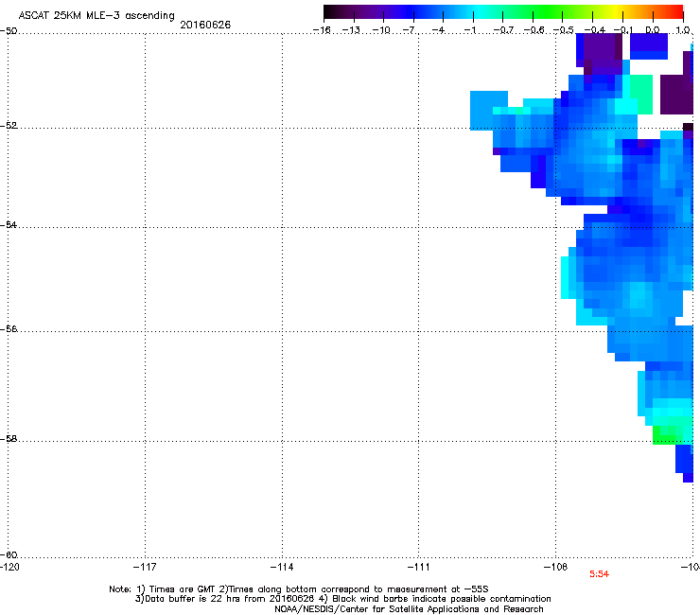Image resolution: width=700 pixels, height=615 pixels.
Task: Click the colorbar label 1.0
Action: point(683,30)
